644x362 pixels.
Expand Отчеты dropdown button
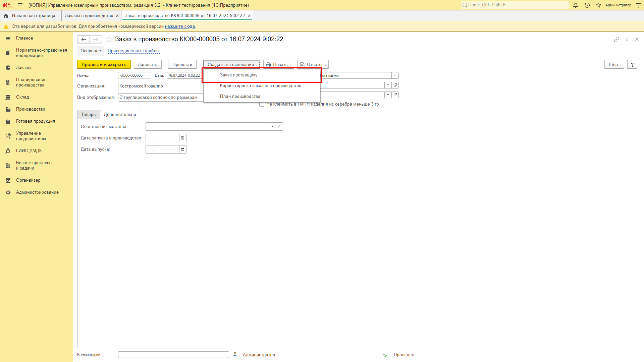[x=313, y=65]
